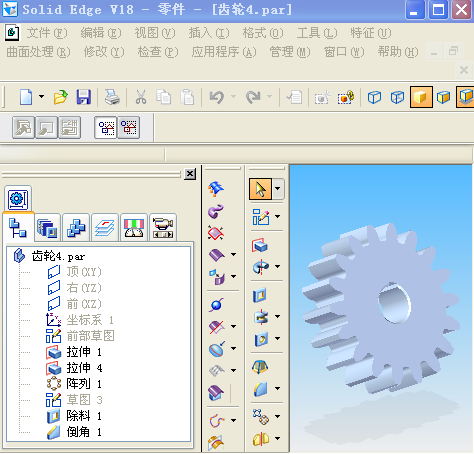Select the hidden-edges outline view icon
474x454 pixels.
(397, 97)
